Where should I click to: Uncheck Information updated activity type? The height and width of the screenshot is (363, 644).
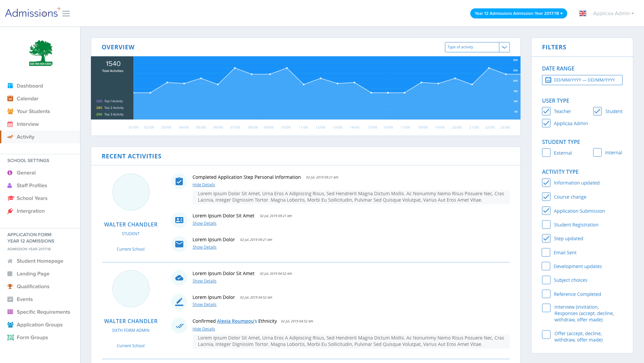[x=546, y=183]
